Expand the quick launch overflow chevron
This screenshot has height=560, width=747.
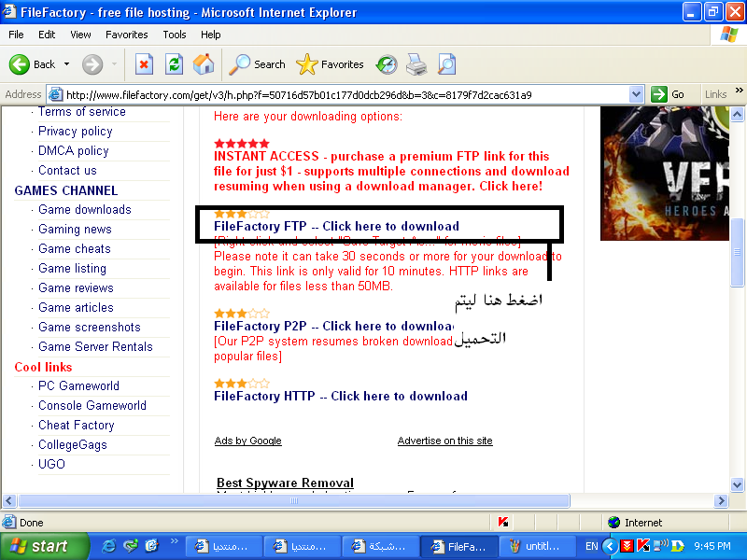coord(174,540)
